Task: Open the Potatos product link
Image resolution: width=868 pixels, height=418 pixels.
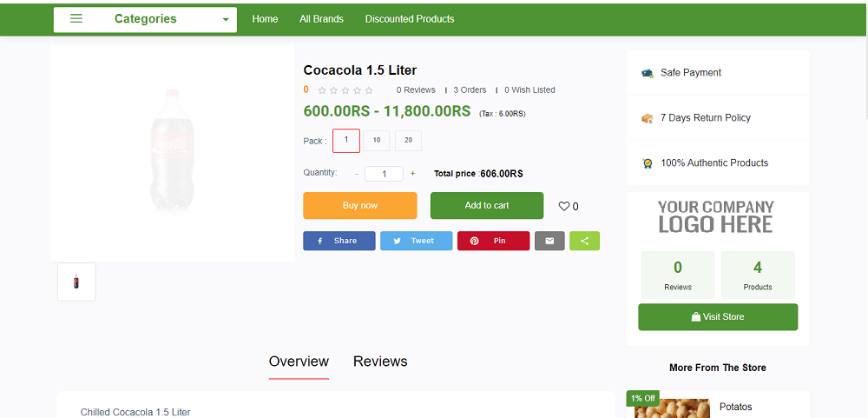Action: coord(736,407)
